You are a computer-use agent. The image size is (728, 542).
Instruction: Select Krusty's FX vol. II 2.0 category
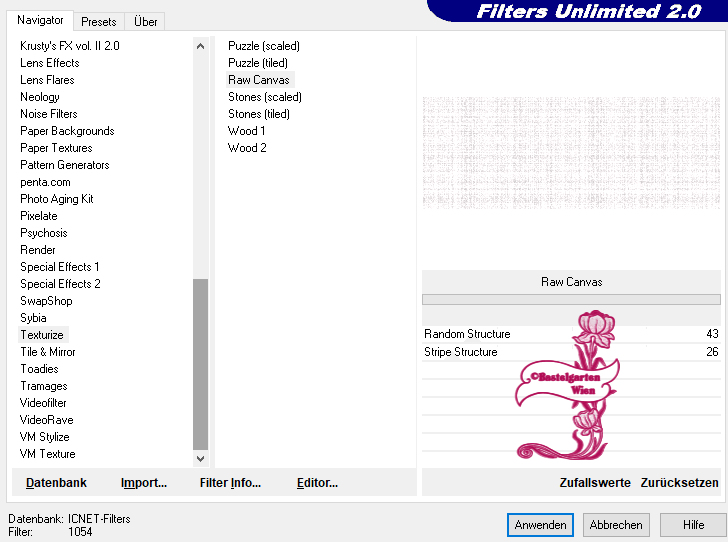[x=70, y=46]
